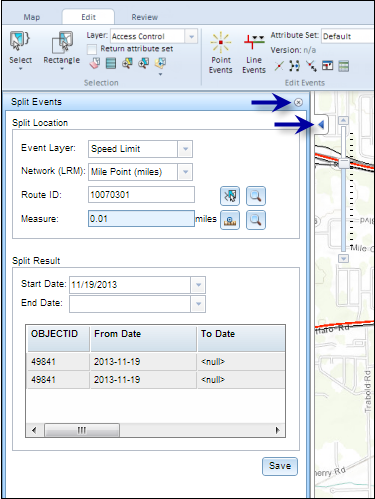
Task: Open the Layer Access Control dropdown
Action: click(191, 36)
